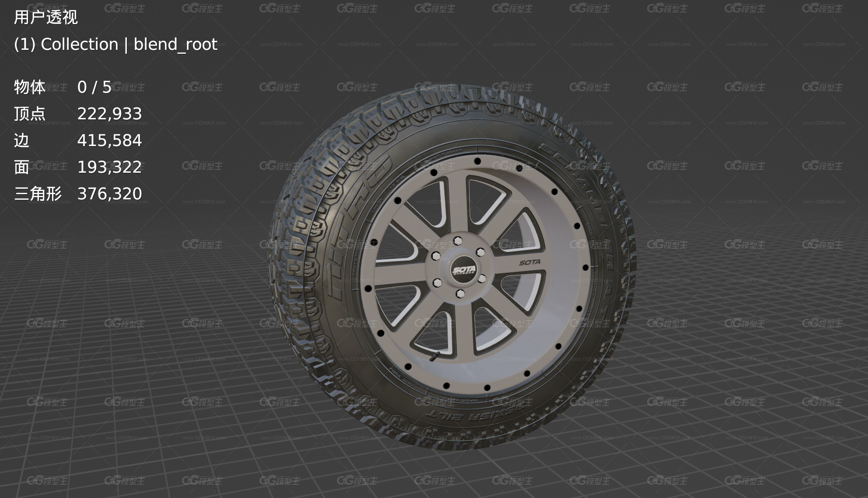Select the 三角形 statistics label
The image size is (868, 498).
(38, 194)
